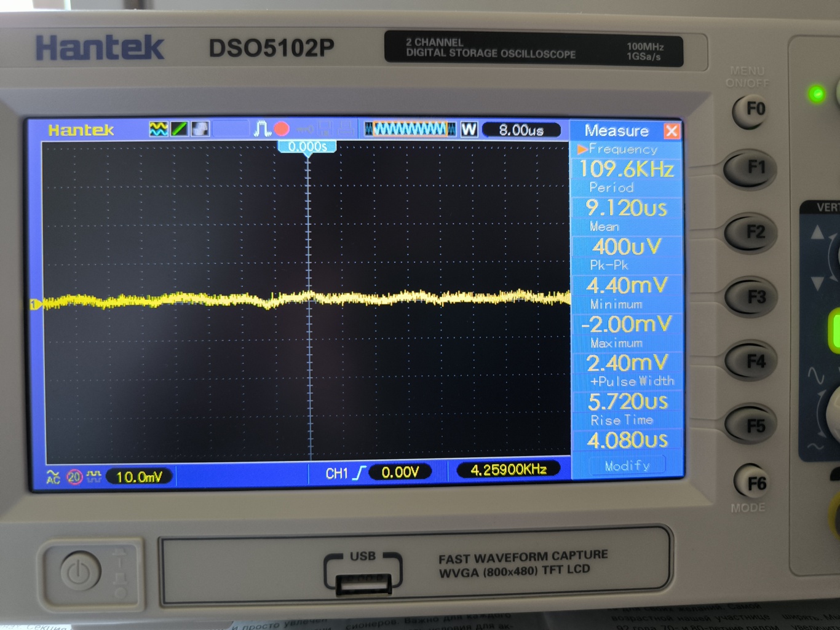The image size is (840, 630).
Task: Click the W window indicator icon
Action: coord(469,130)
